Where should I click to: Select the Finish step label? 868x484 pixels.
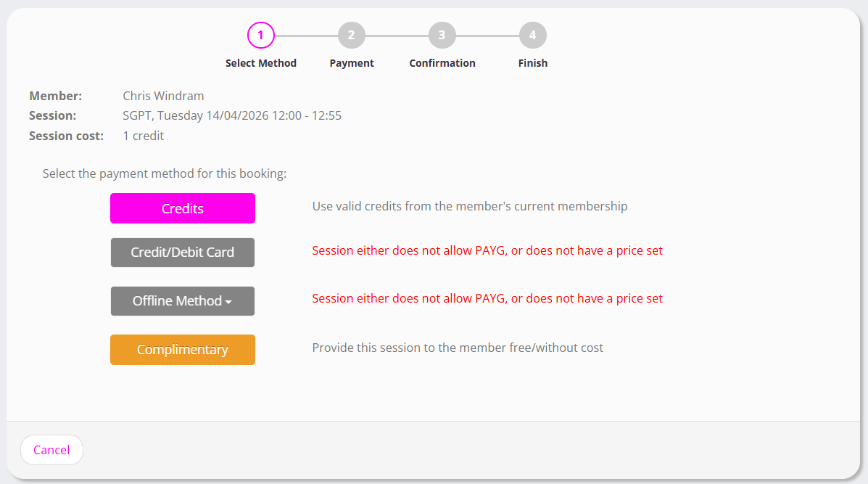[x=533, y=63]
